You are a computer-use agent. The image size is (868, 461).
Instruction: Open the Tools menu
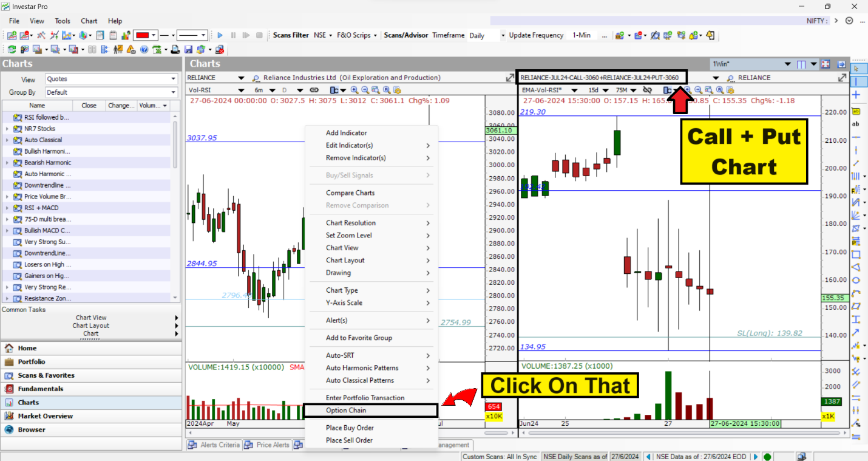[x=63, y=21]
